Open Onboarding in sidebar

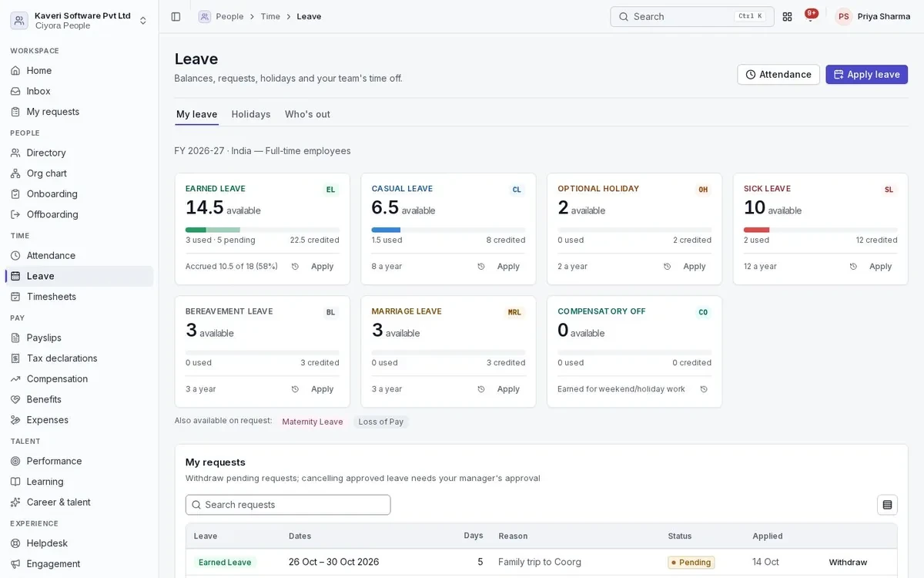click(79, 194)
